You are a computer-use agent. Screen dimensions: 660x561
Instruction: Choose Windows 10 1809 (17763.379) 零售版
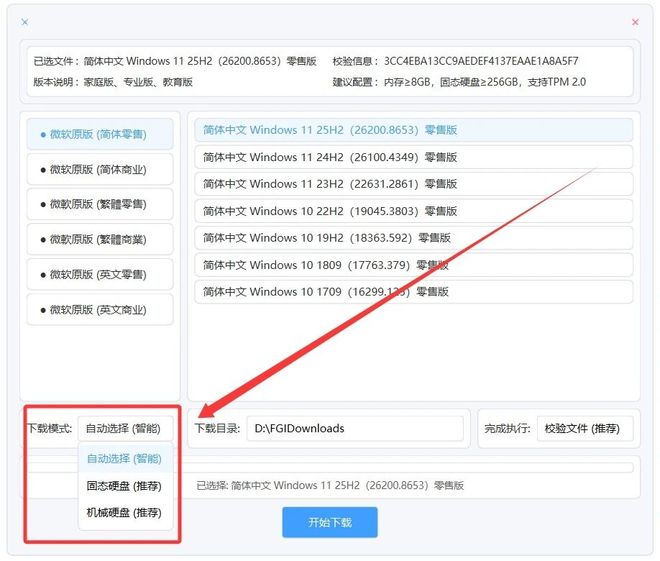(x=413, y=265)
